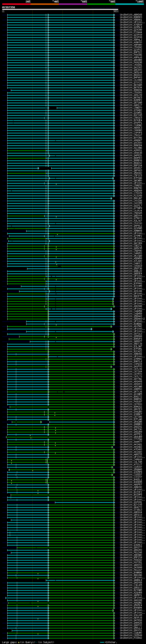
Task: Select label UniRef100_Q2XPX9
Action: point(131,35)
